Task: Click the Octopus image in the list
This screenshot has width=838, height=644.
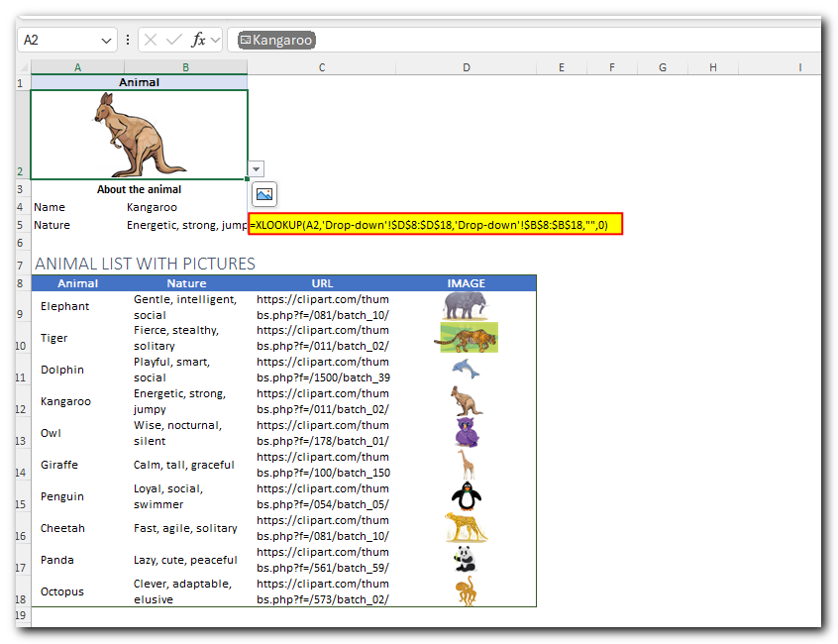Action: pyautogui.click(x=466, y=590)
